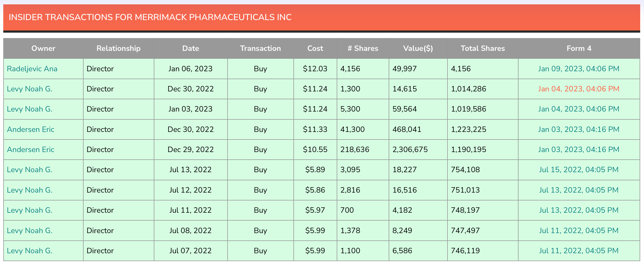Open Form 4 filed Jul 15, 2022
Viewport: 644px width, 266px height.
(x=579, y=169)
